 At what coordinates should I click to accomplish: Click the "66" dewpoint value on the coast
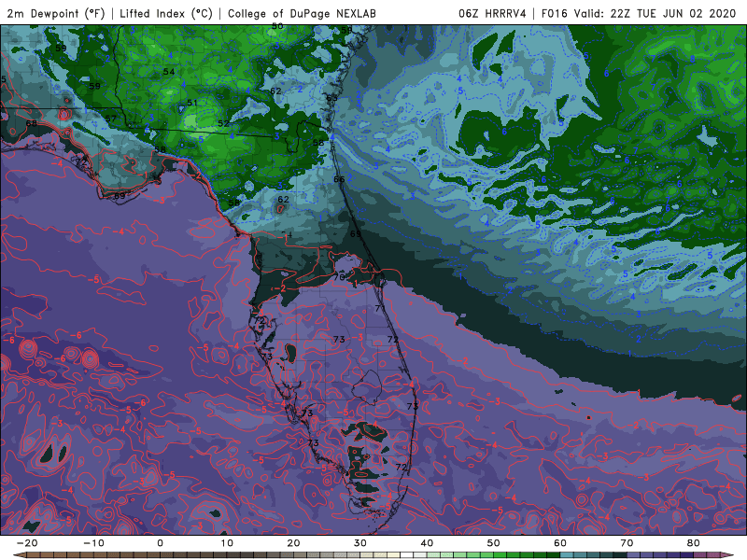(339, 179)
